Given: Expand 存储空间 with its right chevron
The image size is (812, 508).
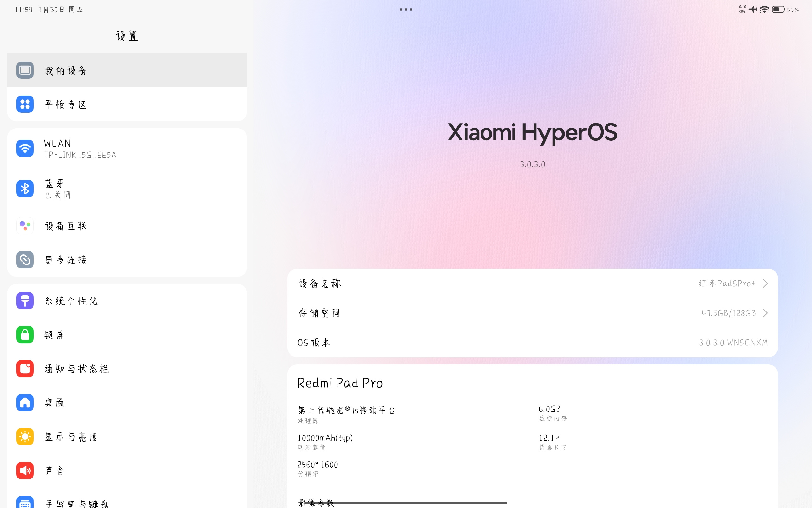Looking at the screenshot, I should click(x=765, y=313).
